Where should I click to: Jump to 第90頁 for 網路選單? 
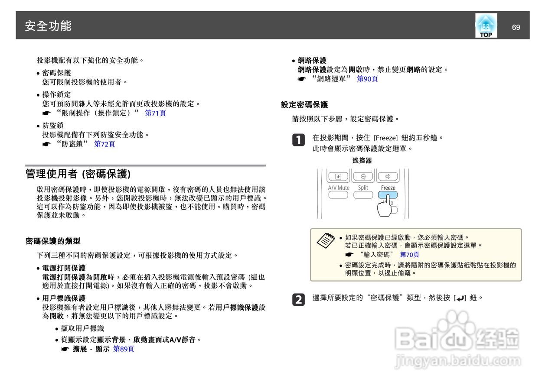click(367, 79)
